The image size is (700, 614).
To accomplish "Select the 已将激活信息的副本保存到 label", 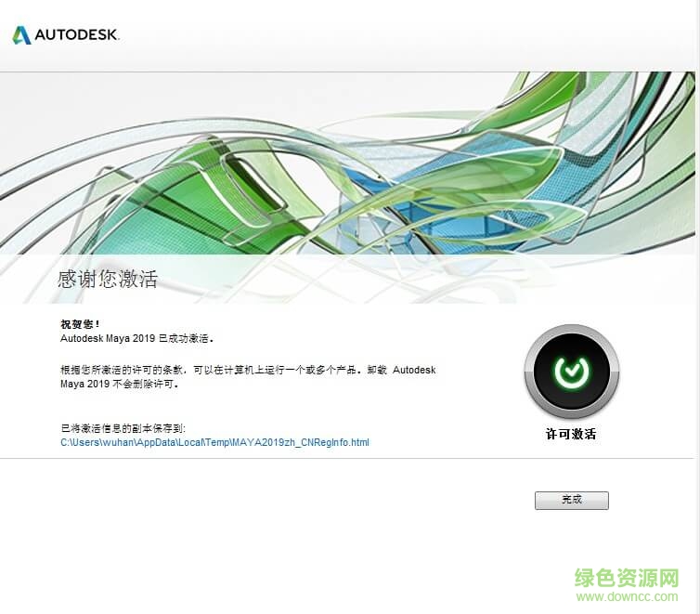I will 123,428.
